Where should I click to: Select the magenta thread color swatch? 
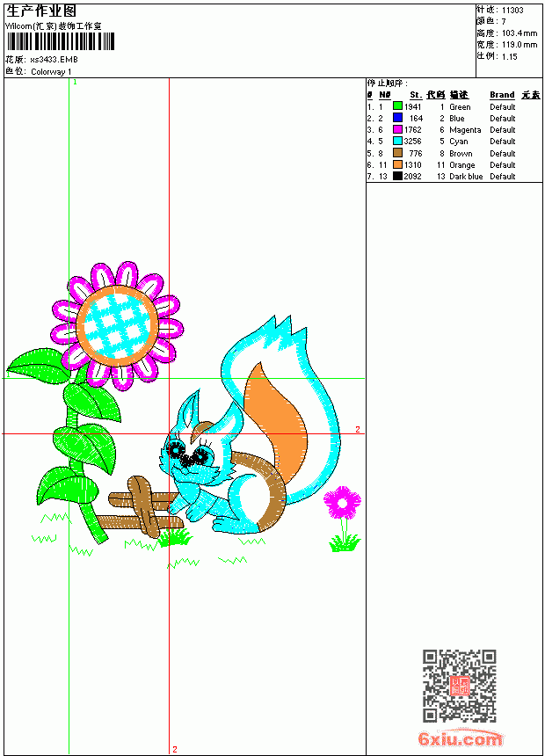click(x=397, y=129)
